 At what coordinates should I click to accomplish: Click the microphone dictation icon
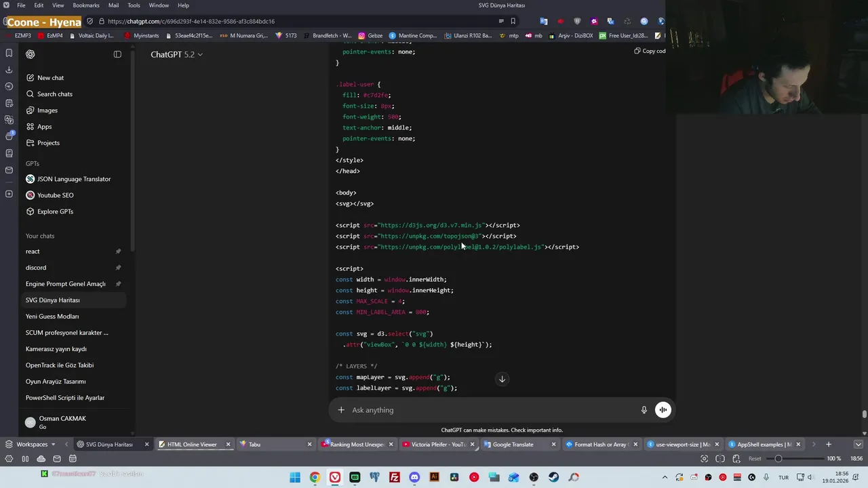[644, 410]
